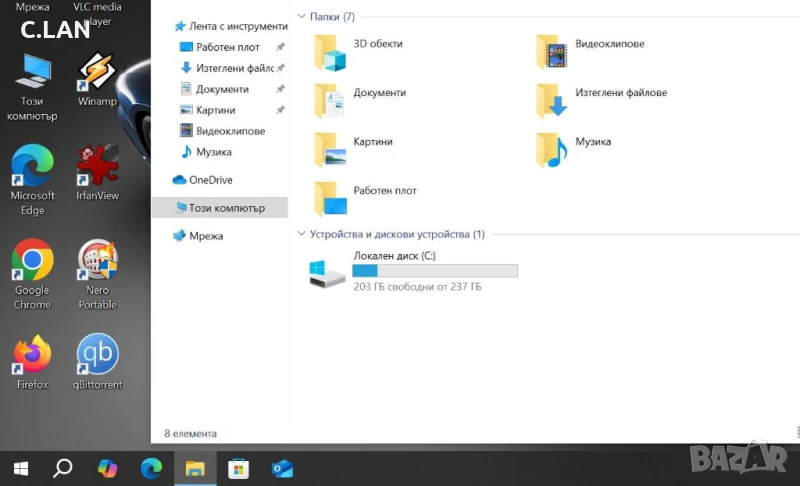Open Firefox from the desktop

point(32,355)
